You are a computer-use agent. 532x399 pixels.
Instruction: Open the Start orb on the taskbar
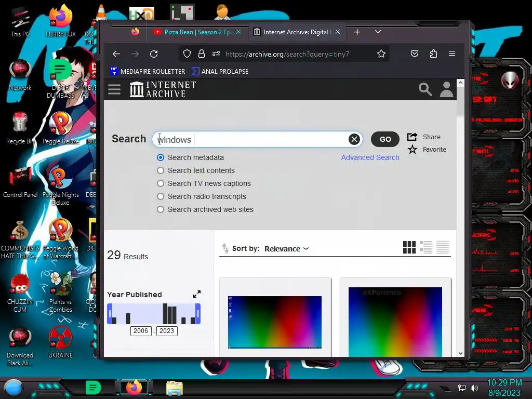[14, 388]
